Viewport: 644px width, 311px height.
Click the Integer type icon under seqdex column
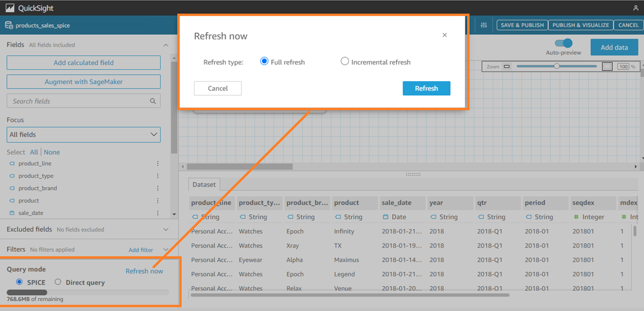pyautogui.click(x=576, y=217)
